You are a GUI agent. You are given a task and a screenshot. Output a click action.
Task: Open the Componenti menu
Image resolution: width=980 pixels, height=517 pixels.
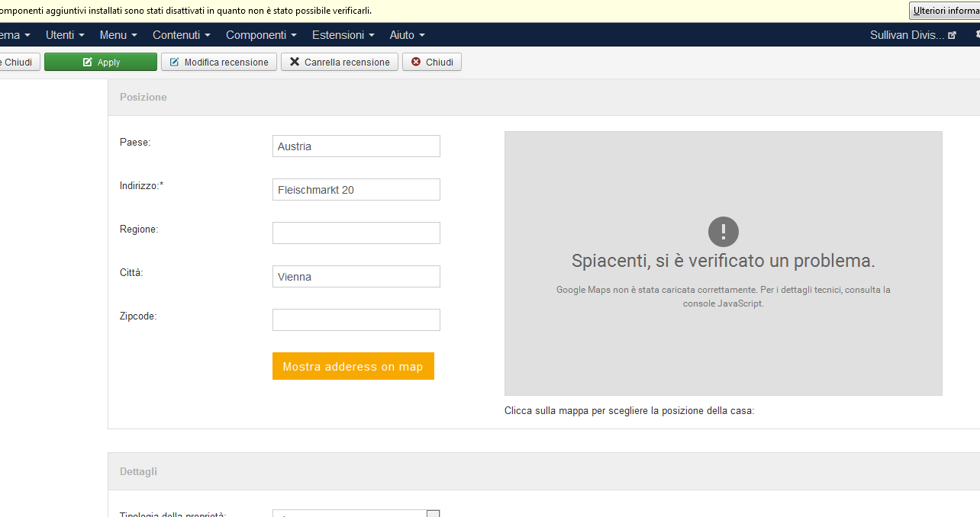tap(261, 35)
